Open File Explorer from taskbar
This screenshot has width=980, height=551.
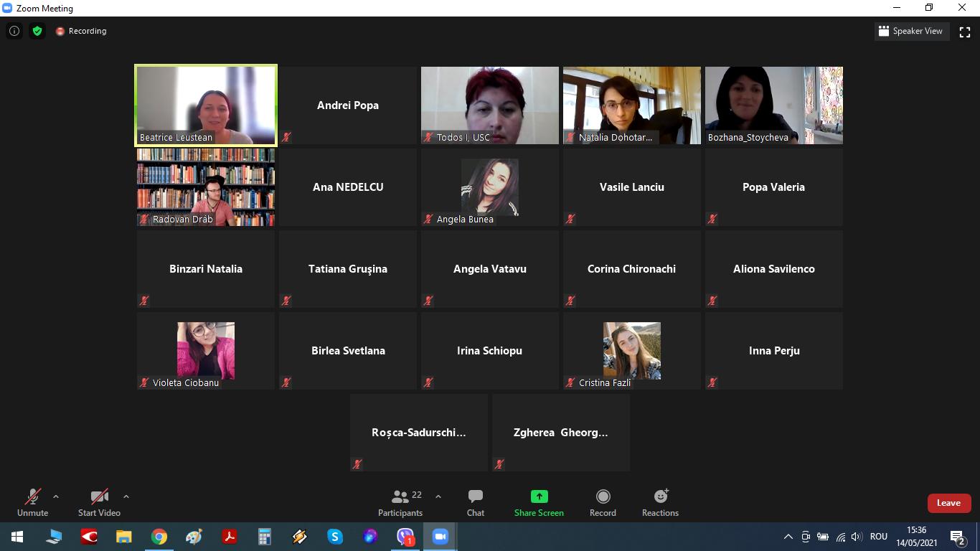[x=124, y=537]
